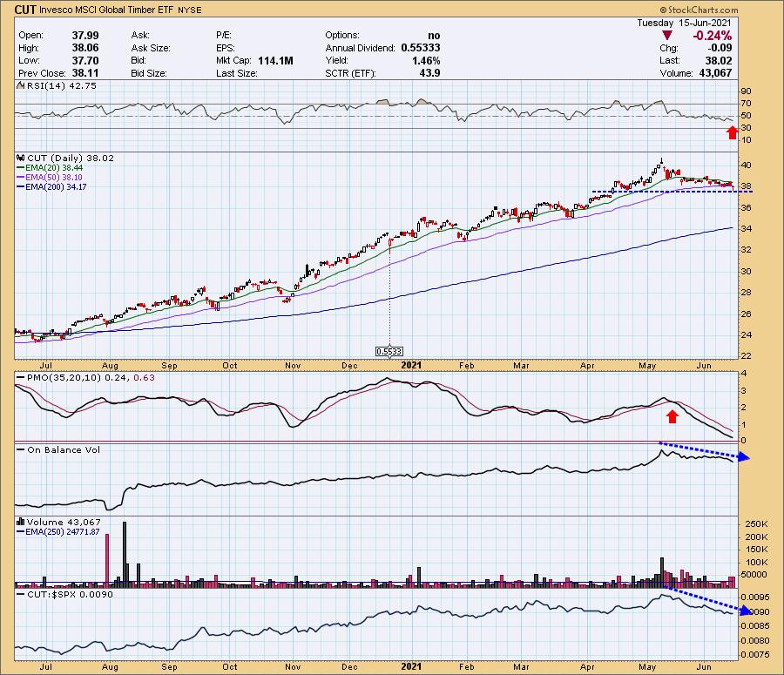This screenshot has height=675, width=784.
Task: Click the Annual Dividend value 0.55333
Action: (421, 48)
